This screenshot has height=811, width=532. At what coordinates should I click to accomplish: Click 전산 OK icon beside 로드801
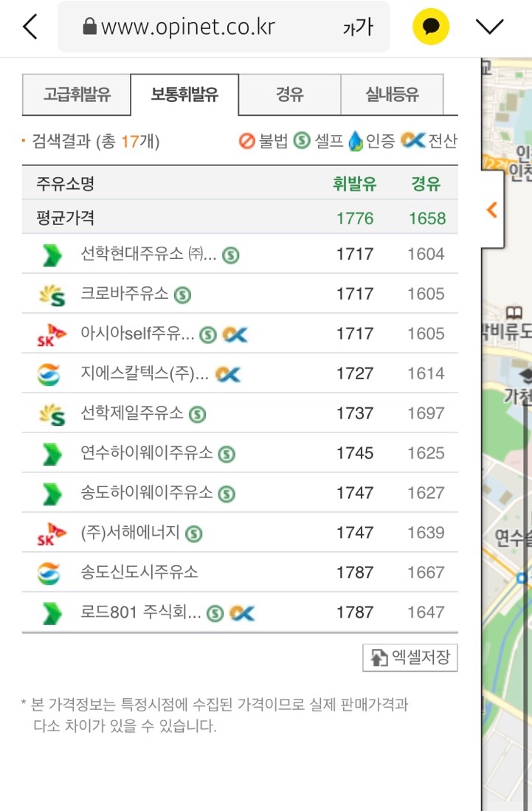click(x=243, y=613)
